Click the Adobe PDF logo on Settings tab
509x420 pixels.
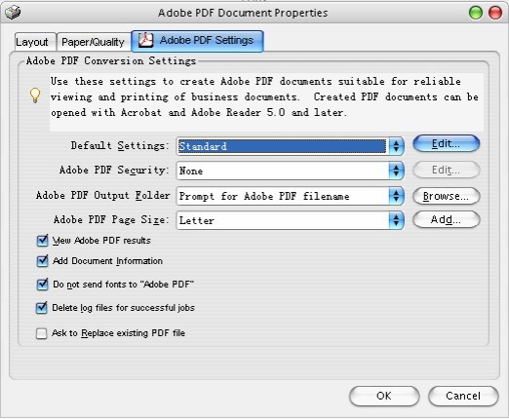(x=145, y=40)
